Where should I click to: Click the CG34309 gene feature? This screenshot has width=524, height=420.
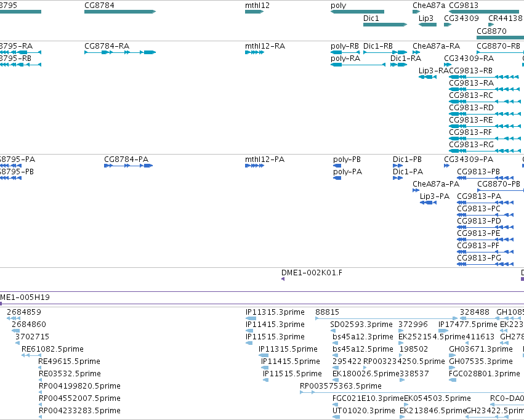click(x=448, y=25)
